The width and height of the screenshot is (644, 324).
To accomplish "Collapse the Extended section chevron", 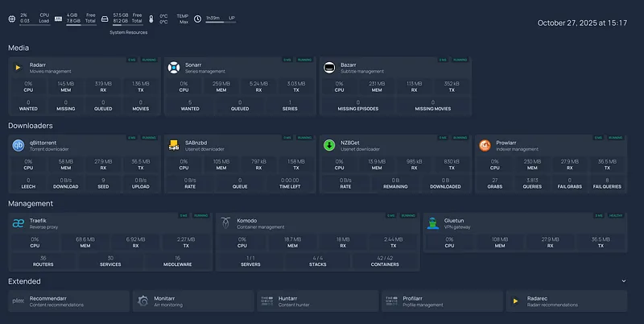I will pyautogui.click(x=623, y=281).
